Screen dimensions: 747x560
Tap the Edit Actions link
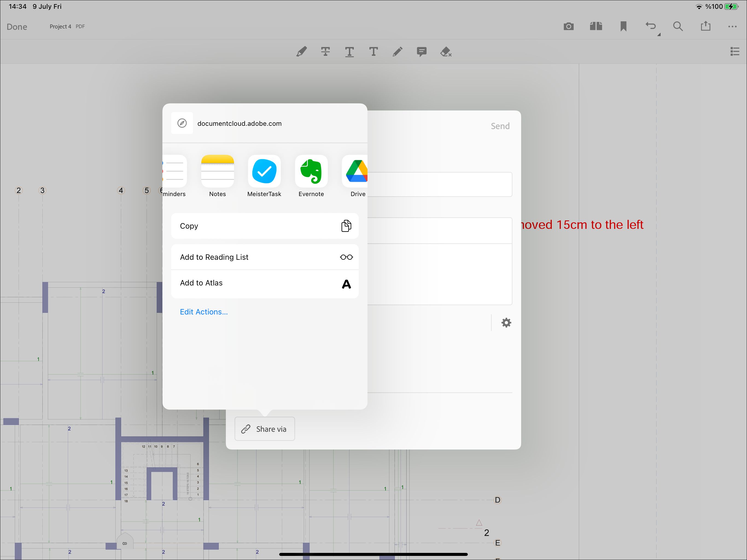coord(204,312)
